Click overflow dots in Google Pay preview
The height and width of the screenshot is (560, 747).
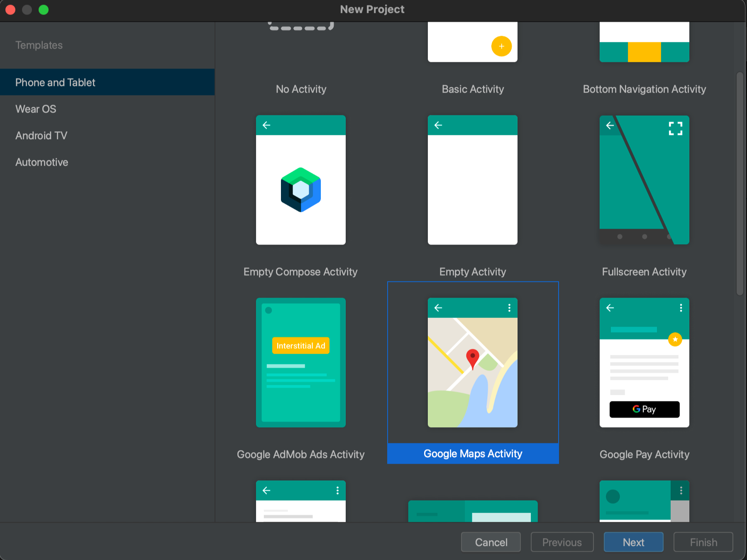[x=681, y=308]
